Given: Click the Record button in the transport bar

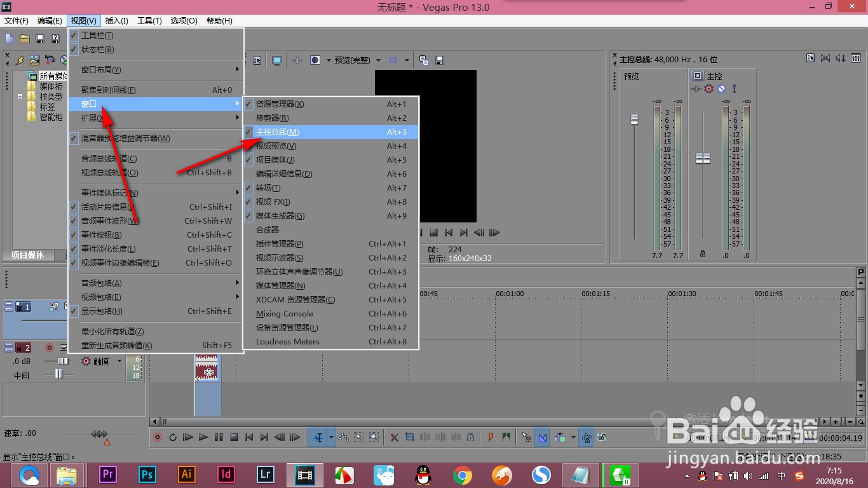Looking at the screenshot, I should pyautogui.click(x=157, y=437).
